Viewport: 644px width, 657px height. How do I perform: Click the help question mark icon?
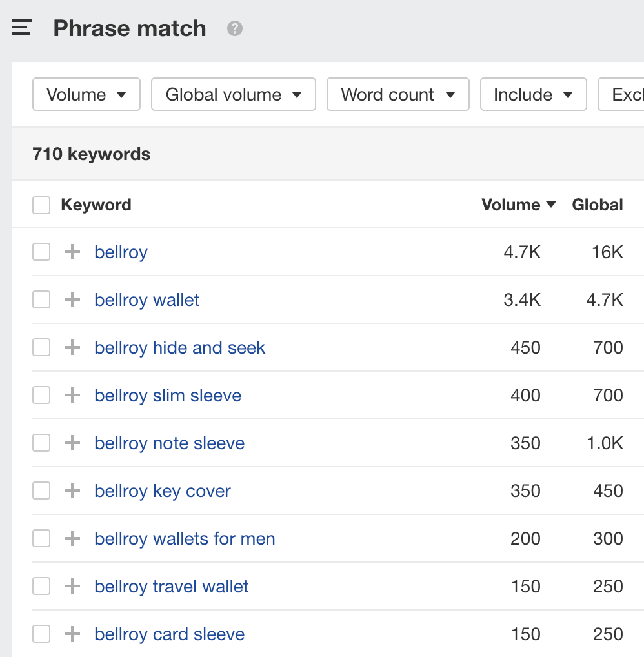coord(235,28)
